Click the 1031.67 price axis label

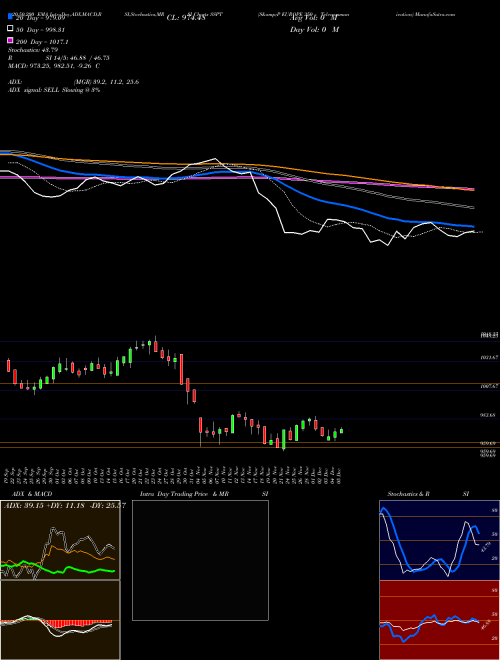point(489,357)
